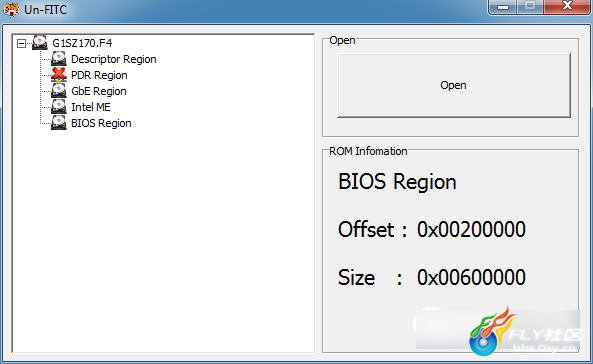The width and height of the screenshot is (593, 364).
Task: Select PDR Region tree entry
Action: [x=99, y=75]
